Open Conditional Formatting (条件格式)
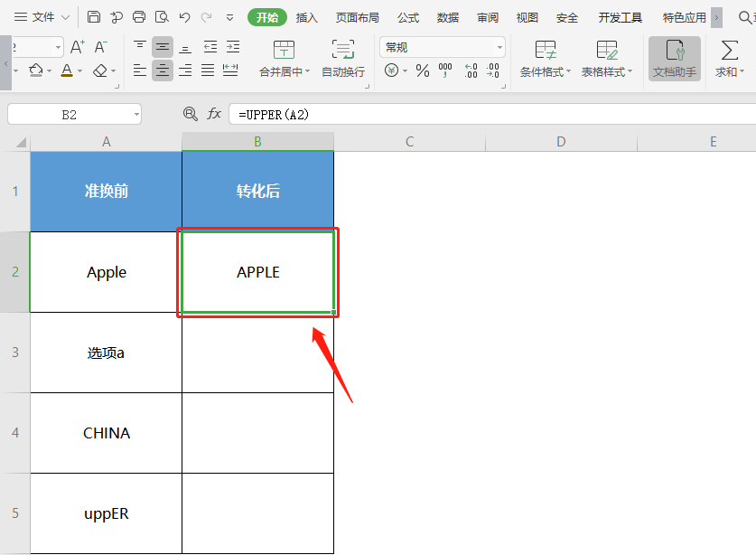 click(545, 59)
